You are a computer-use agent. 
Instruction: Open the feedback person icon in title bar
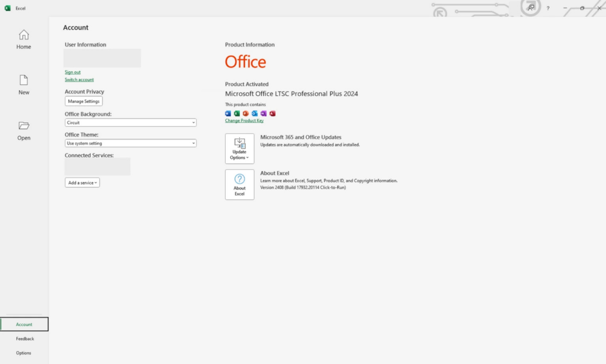pos(531,8)
